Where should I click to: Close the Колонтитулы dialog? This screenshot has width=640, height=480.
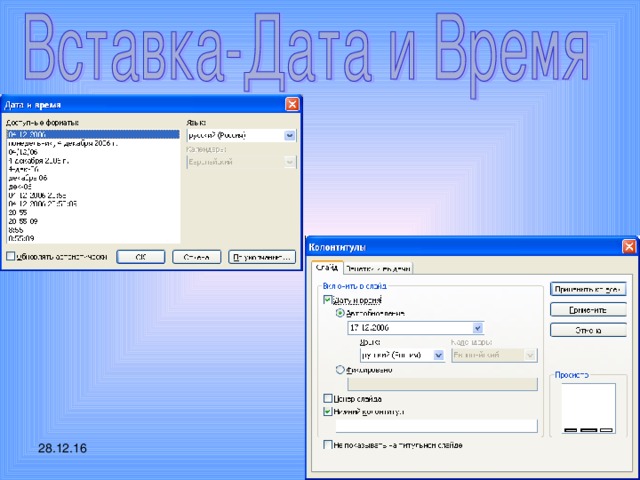629,247
